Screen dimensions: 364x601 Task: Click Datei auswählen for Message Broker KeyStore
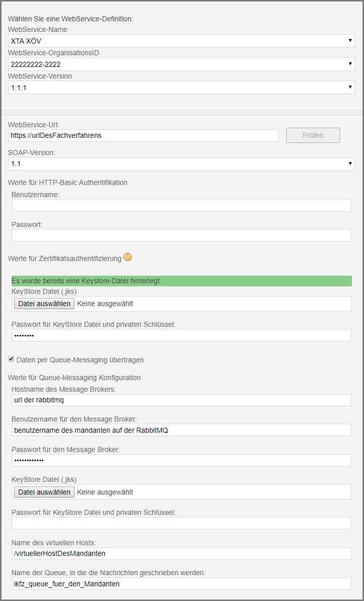45,492
